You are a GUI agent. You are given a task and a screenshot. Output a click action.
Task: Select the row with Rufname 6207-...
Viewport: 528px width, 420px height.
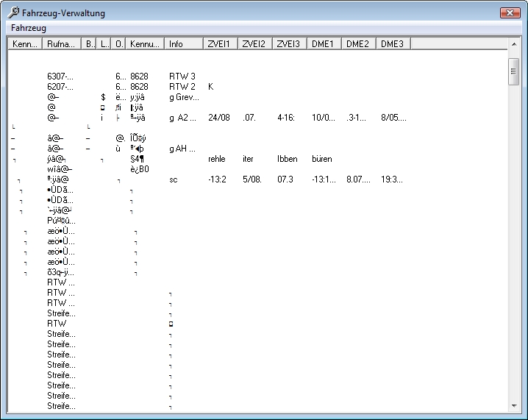coord(60,87)
